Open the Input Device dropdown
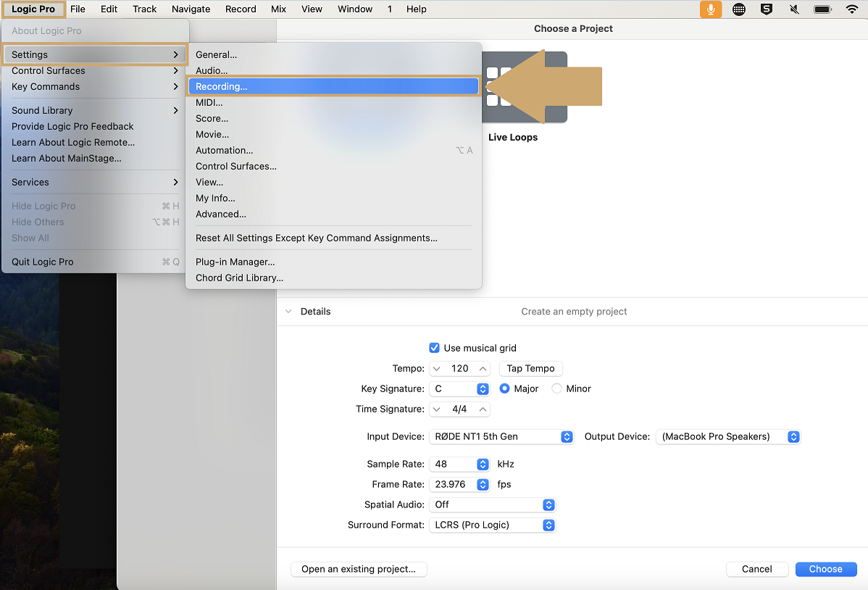The image size is (868, 590). click(501, 436)
